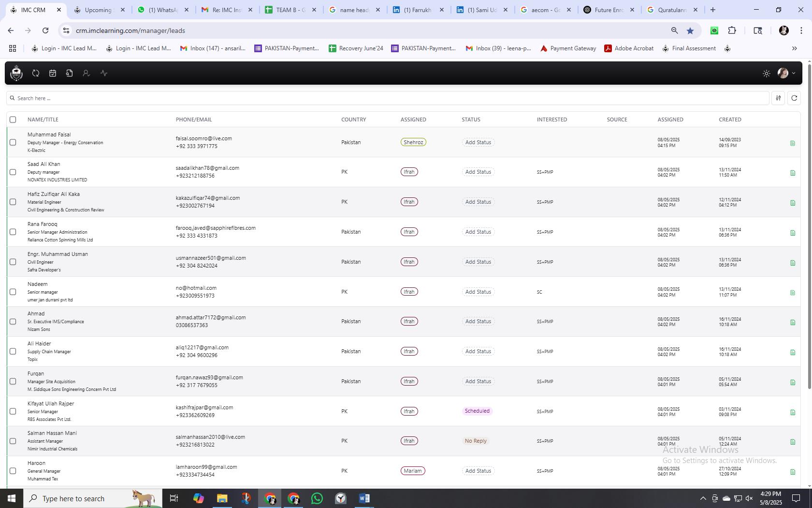Open details icon for Muhammad Faisal row

(x=793, y=143)
